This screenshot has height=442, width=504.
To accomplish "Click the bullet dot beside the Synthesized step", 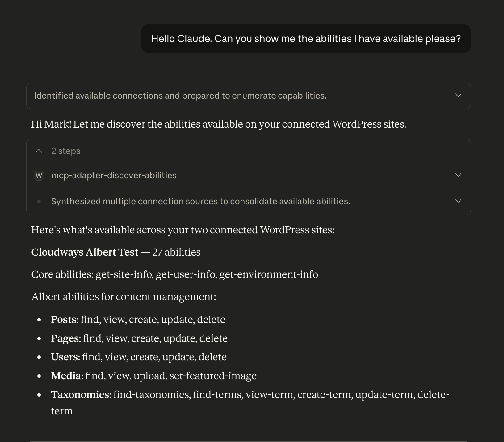I will [39, 201].
